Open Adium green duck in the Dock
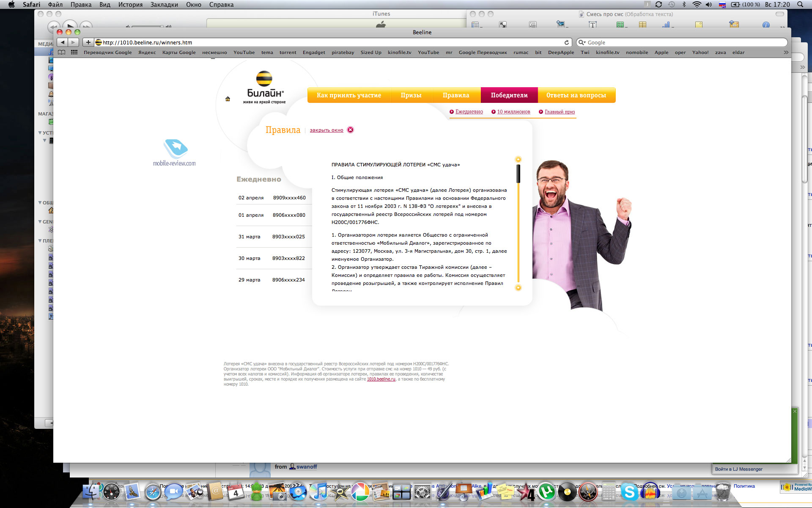The width and height of the screenshot is (812, 508). pos(256,492)
